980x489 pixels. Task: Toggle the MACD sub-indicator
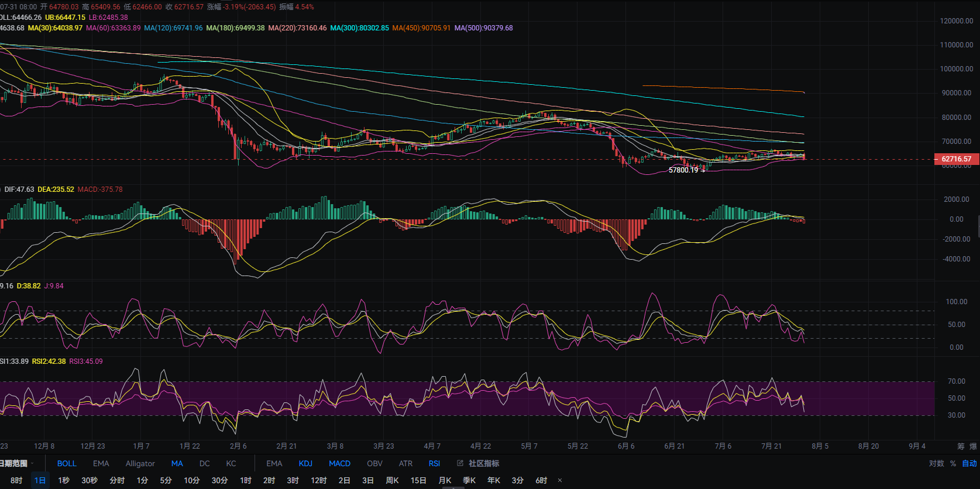[339, 463]
